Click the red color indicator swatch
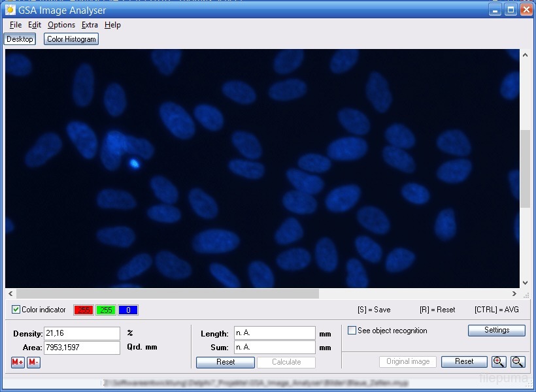536x392 pixels. coord(84,310)
